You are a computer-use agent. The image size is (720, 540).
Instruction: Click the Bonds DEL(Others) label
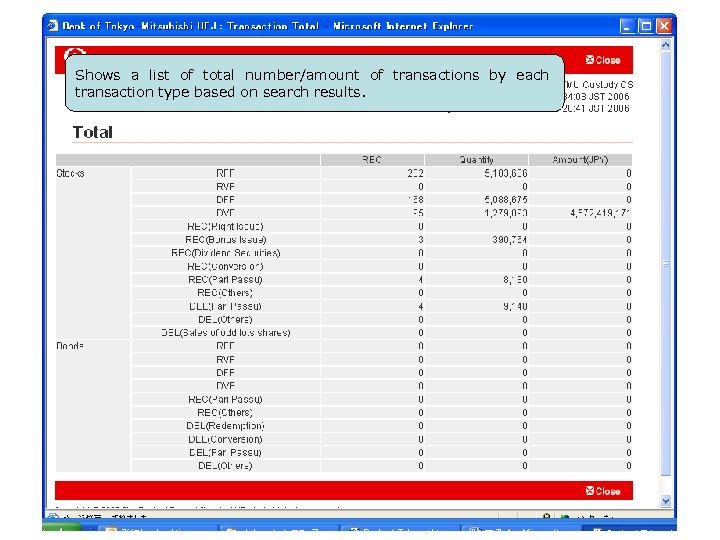click(225, 466)
